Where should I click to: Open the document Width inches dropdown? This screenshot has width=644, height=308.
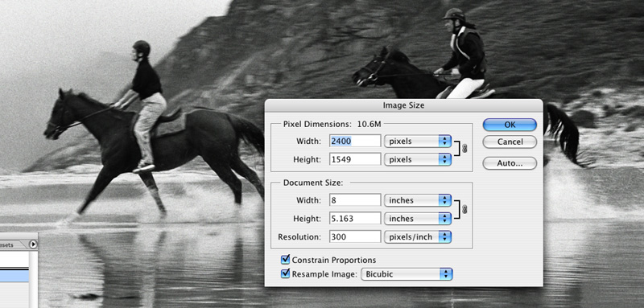click(418, 200)
